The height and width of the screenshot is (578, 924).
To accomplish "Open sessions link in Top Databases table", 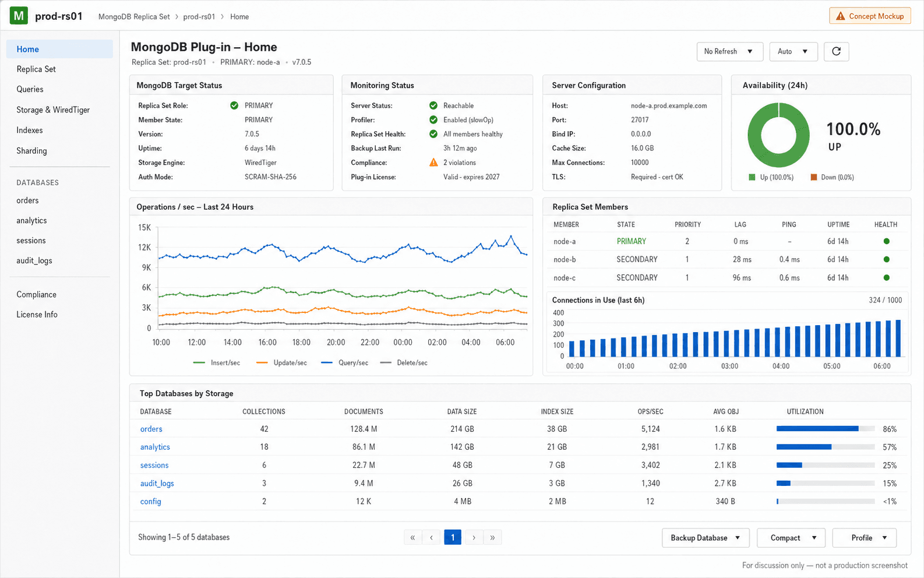I will tap(154, 465).
